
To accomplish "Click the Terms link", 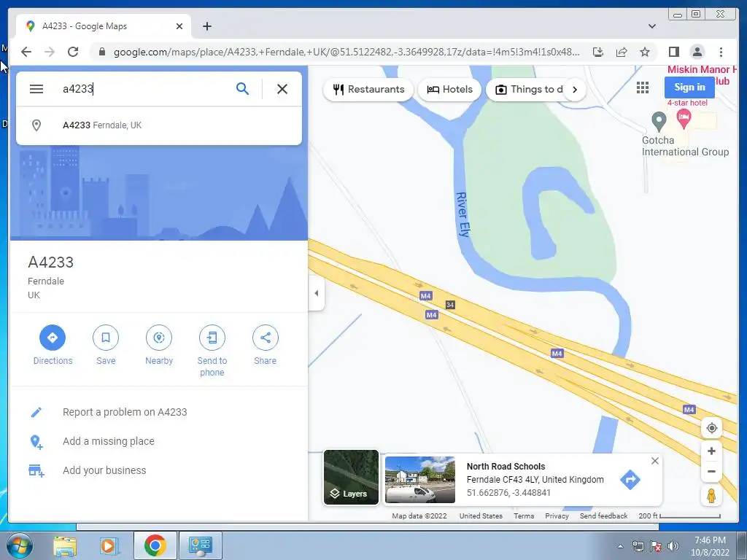I will [524, 516].
